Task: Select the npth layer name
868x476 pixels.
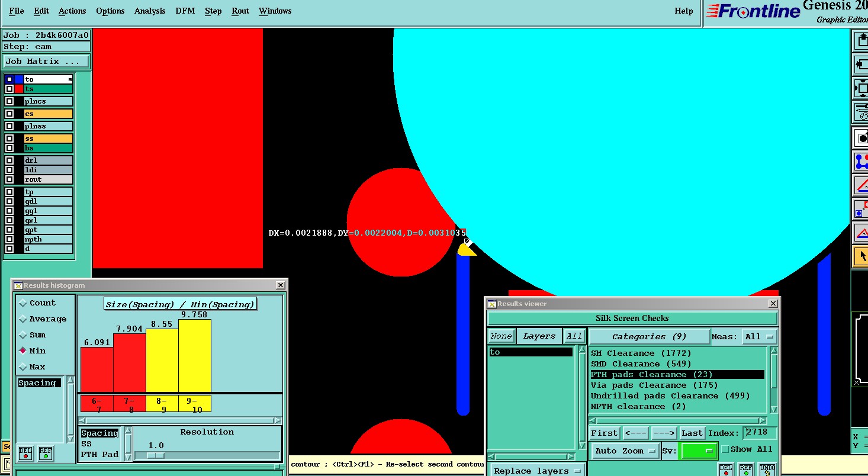Action: point(48,239)
